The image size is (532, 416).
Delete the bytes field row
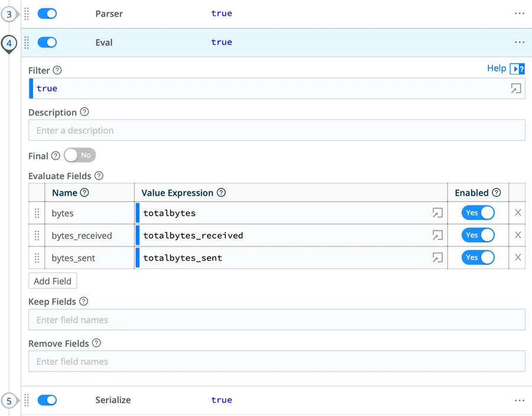coord(518,213)
